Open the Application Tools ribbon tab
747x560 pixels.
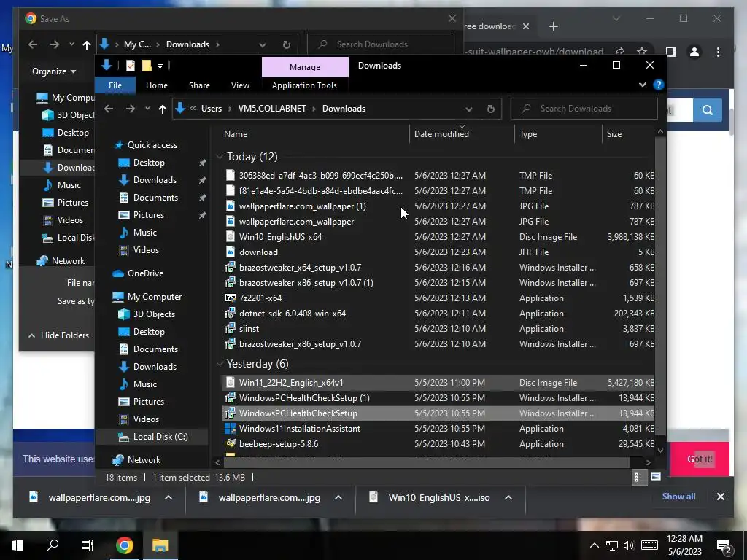pos(304,85)
